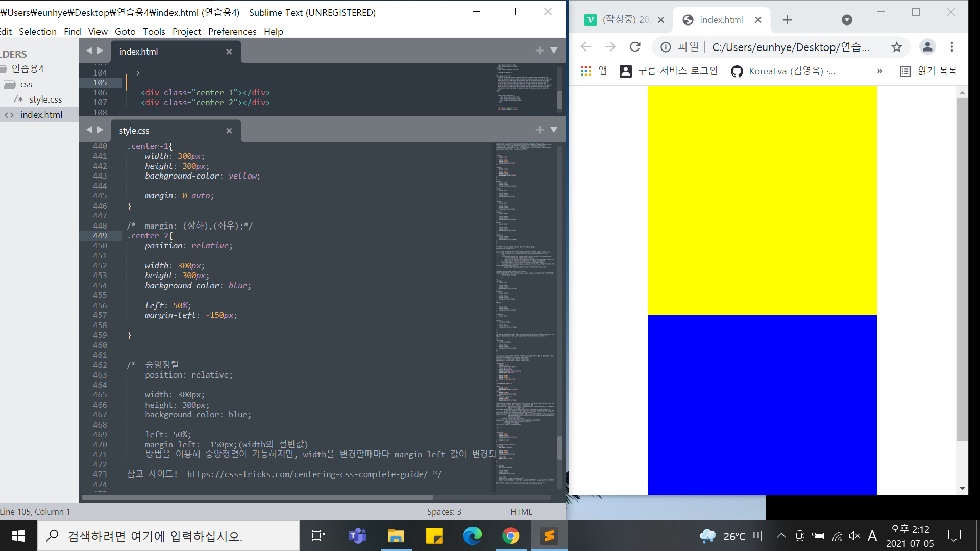
Task: Open Chrome three-dot menu
Action: 951,47
